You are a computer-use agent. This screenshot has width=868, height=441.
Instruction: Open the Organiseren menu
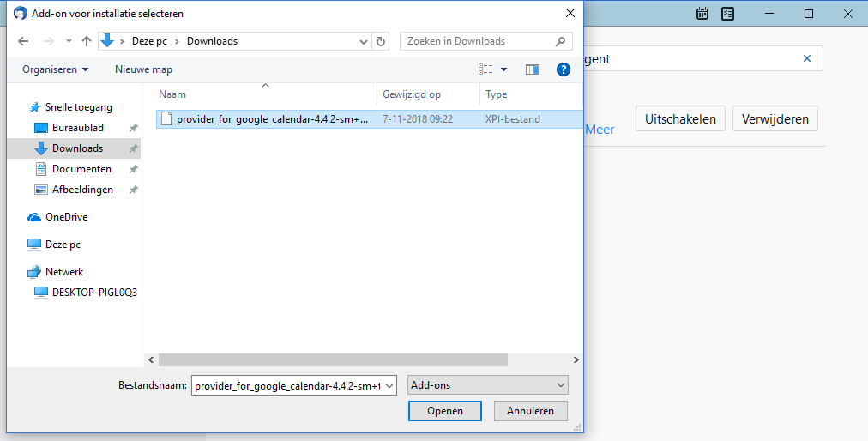[56, 69]
